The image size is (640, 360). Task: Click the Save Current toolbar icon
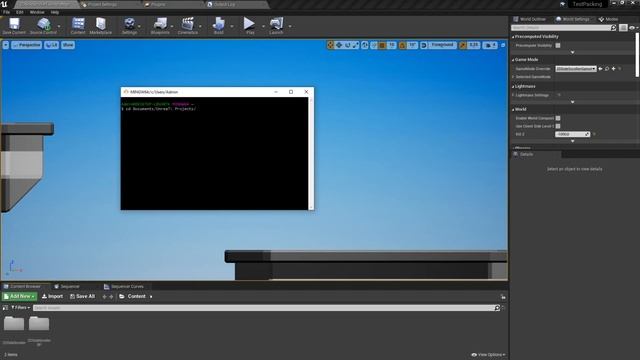pos(14,25)
